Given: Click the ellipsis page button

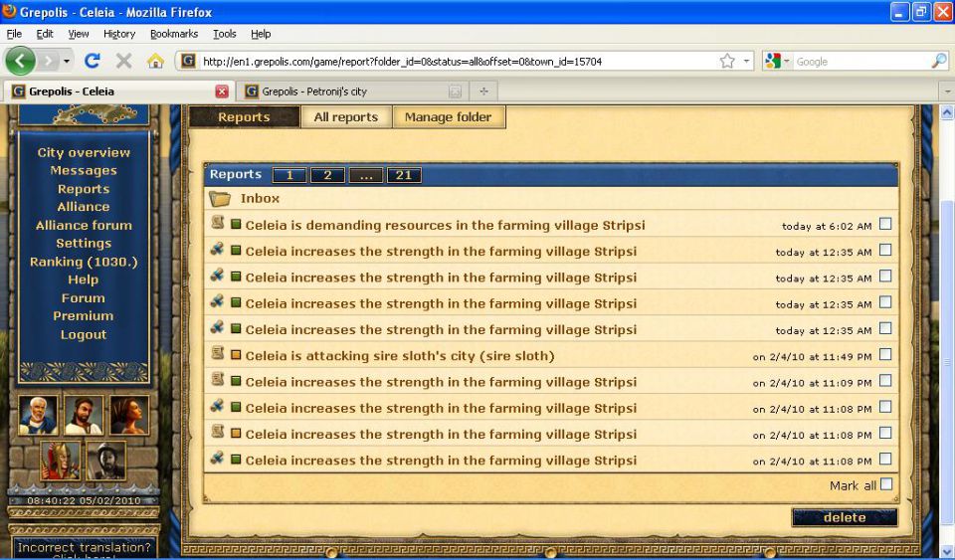Looking at the screenshot, I should click(365, 175).
